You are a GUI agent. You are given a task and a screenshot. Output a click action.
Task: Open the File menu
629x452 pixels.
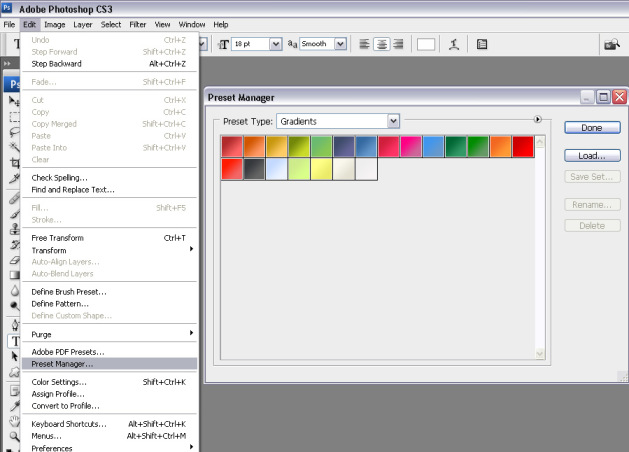[x=9, y=24]
